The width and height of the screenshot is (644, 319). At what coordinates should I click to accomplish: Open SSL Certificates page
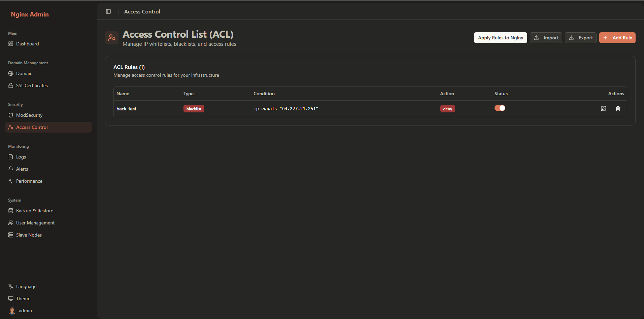pos(32,85)
